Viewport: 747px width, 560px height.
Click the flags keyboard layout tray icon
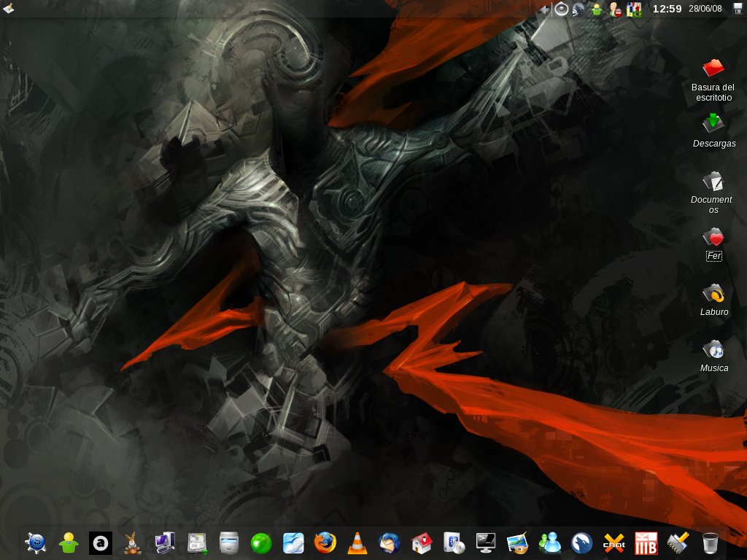(634, 9)
